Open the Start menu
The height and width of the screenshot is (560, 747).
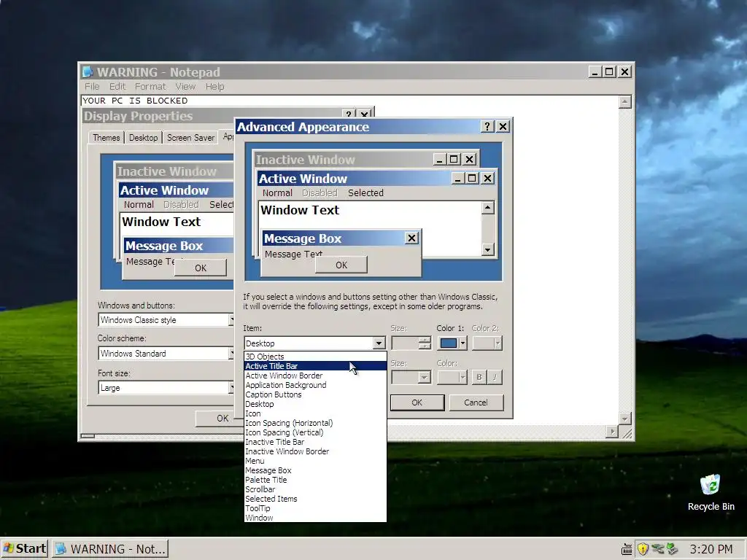click(25, 548)
